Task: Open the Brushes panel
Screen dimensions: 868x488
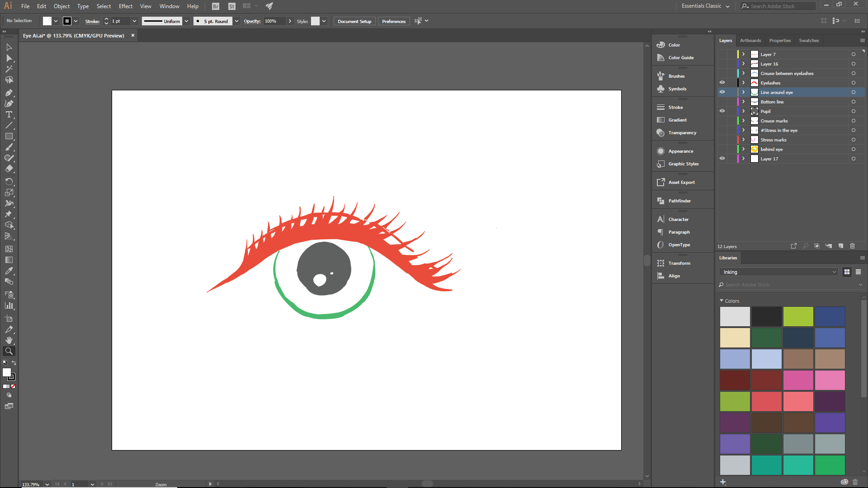Action: [676, 76]
